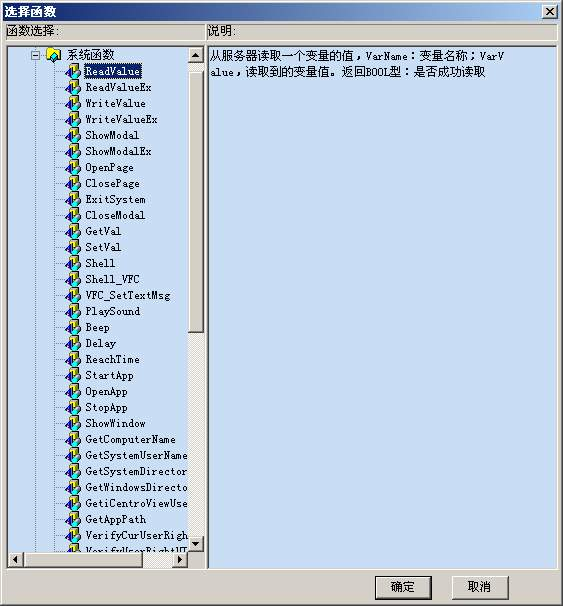Pick WriteValueEx from the tree

pyautogui.click(x=121, y=119)
